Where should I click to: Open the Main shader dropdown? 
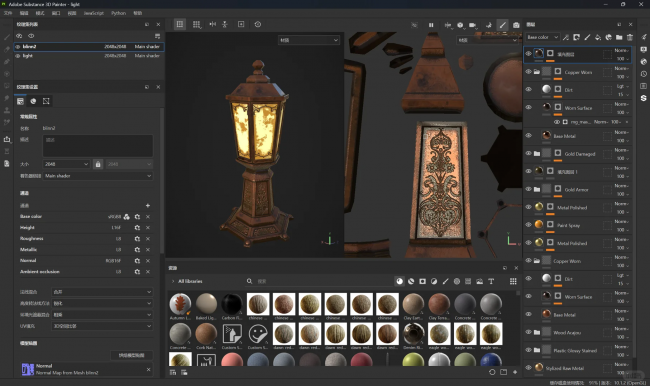pos(98,176)
